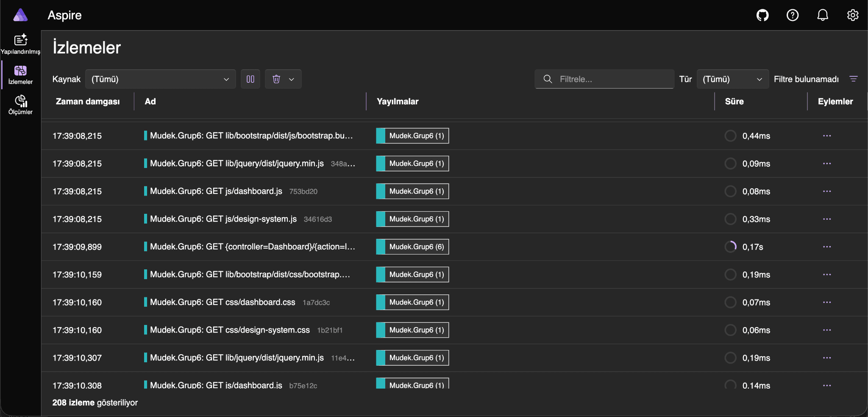The height and width of the screenshot is (417, 868).
Task: Click duration value 0,09ms
Action: 756,164
